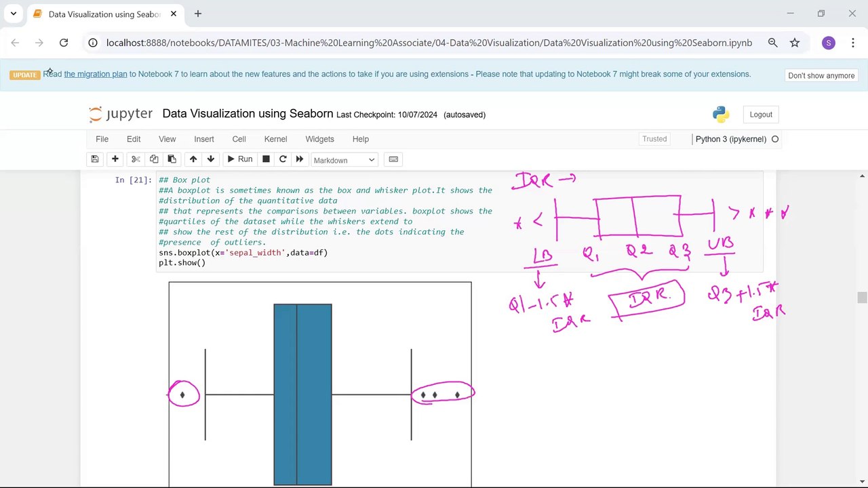Viewport: 868px width, 488px height.
Task: Open cell type dropdown showing Markdown
Action: pos(344,160)
